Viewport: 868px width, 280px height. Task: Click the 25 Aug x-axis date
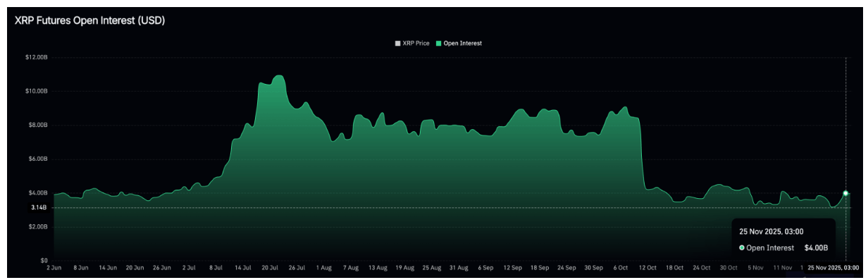pyautogui.click(x=431, y=268)
